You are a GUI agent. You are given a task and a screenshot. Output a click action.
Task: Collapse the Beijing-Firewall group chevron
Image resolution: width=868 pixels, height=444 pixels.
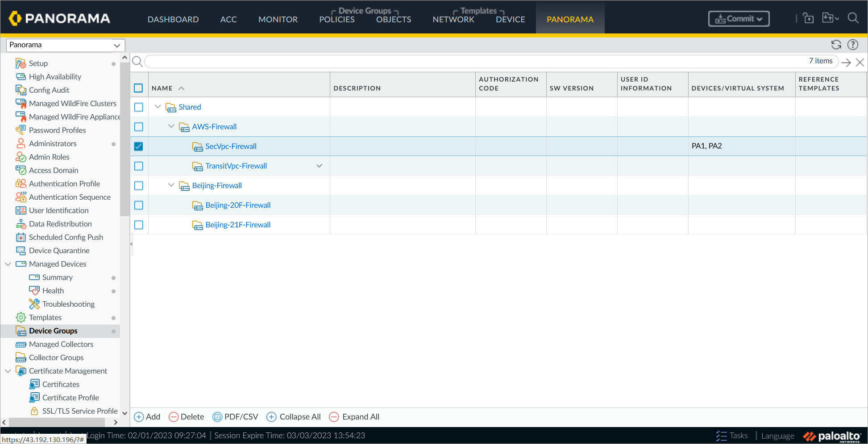(171, 185)
